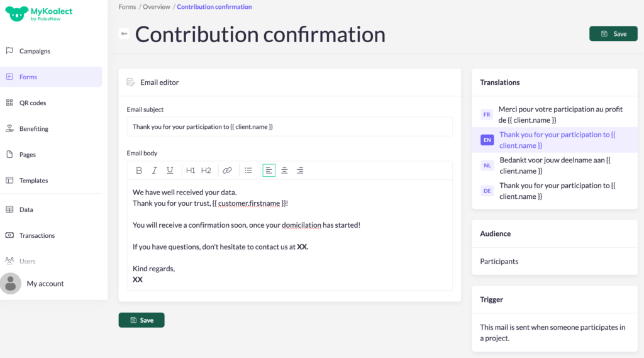Image resolution: width=644 pixels, height=358 pixels.
Task: Insert a hyperlink into email body
Action: click(228, 171)
